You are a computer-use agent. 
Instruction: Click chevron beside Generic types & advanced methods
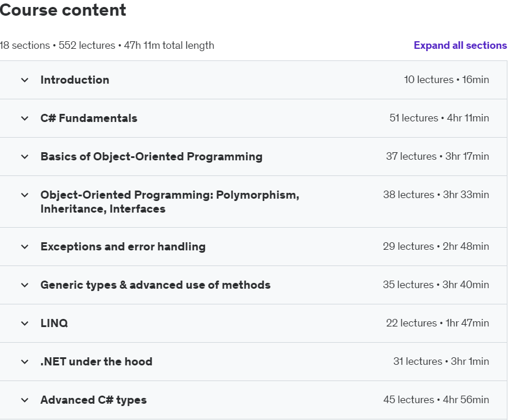[24, 285]
